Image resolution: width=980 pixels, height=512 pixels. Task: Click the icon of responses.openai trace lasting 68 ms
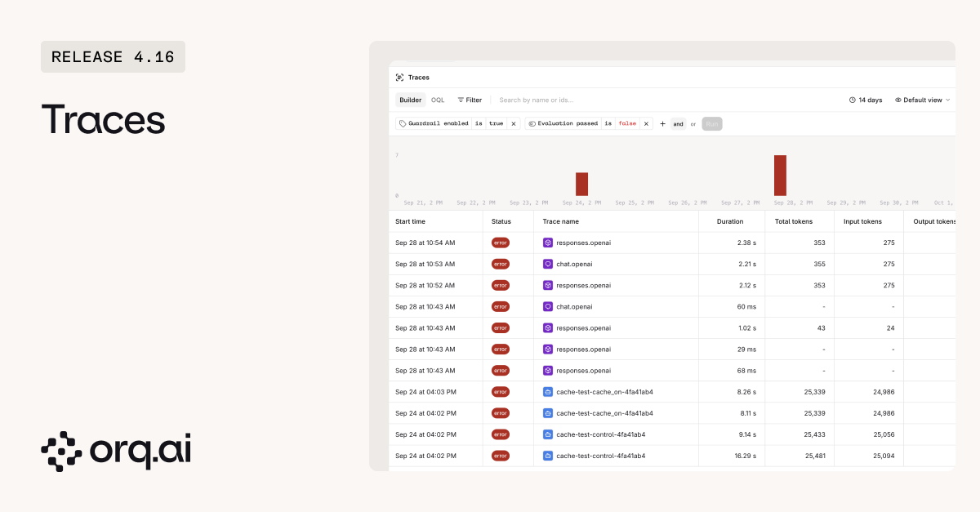click(x=548, y=370)
